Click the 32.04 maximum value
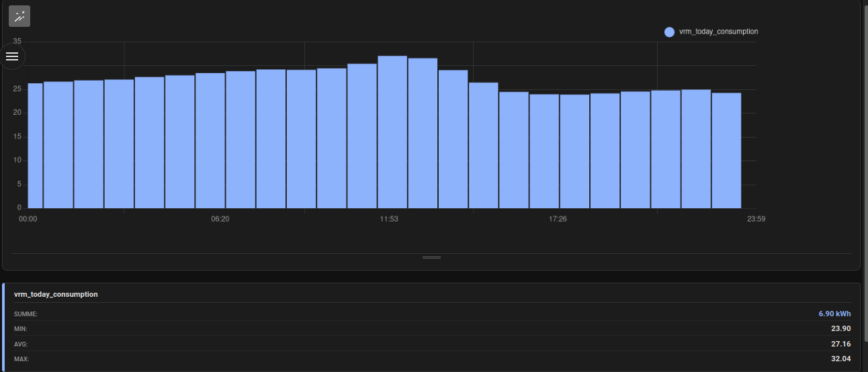This screenshot has height=372, width=868. [841, 359]
